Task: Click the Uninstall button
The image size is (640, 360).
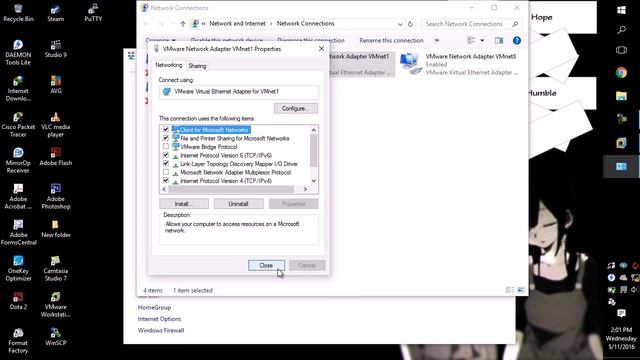Action: (238, 204)
